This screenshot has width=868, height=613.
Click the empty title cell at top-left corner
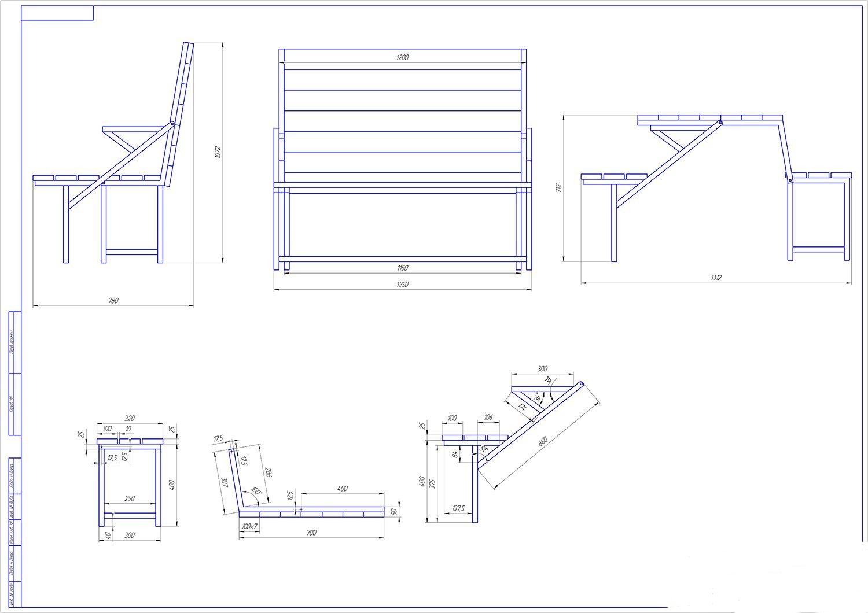(x=57, y=13)
